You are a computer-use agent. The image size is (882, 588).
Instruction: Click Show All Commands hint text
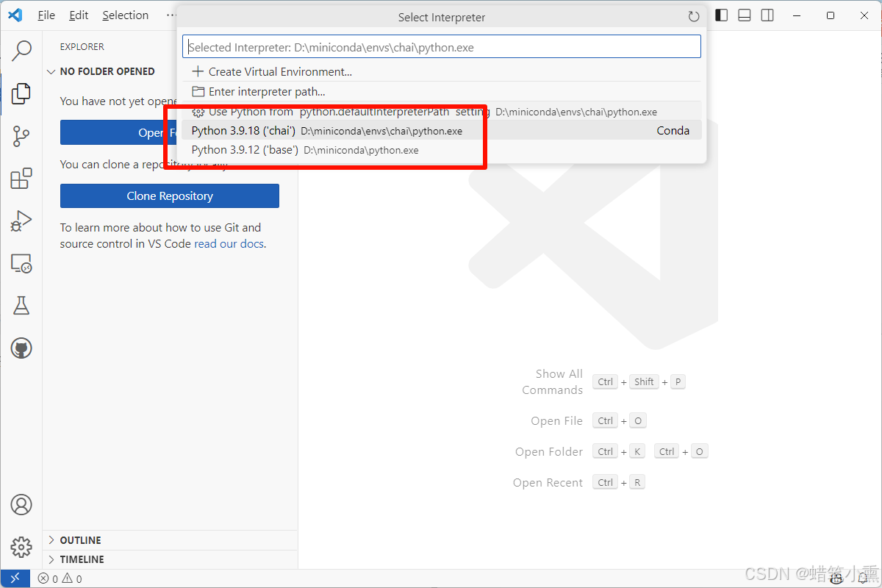[x=553, y=382]
